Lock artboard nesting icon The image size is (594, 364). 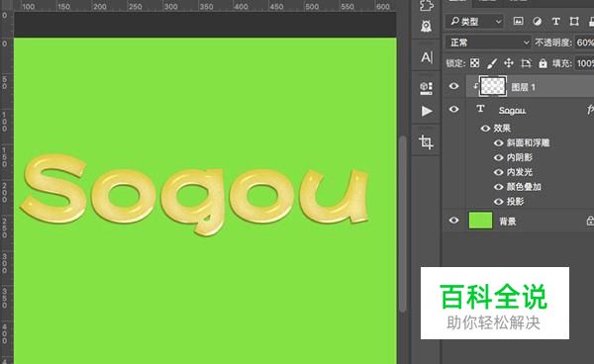click(x=526, y=63)
